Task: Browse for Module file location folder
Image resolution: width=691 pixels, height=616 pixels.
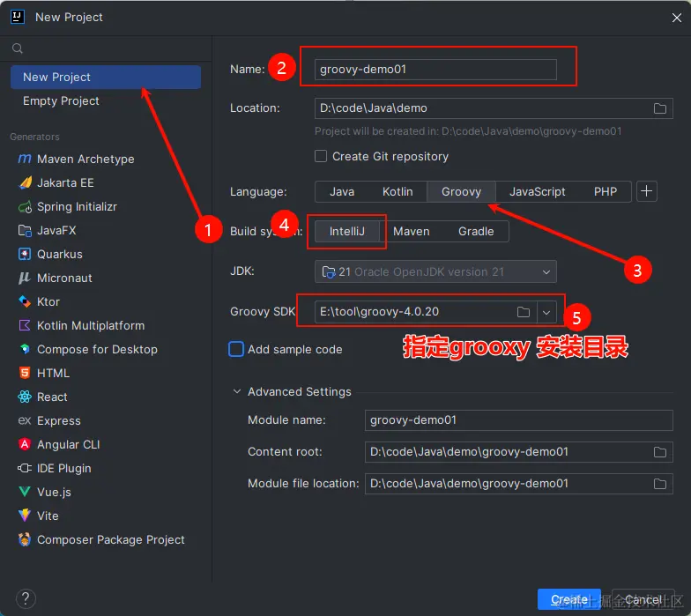Action: (659, 484)
